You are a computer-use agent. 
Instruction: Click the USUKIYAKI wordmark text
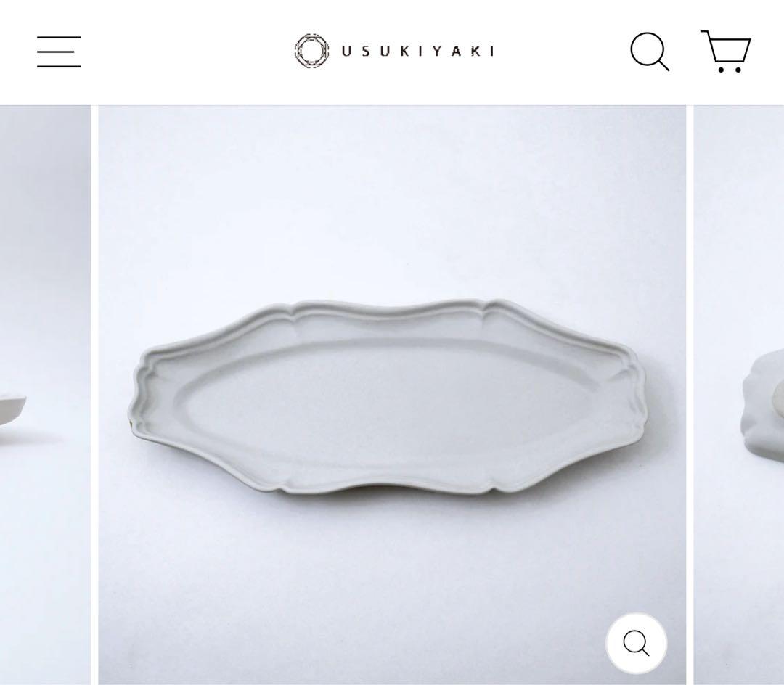tap(418, 51)
